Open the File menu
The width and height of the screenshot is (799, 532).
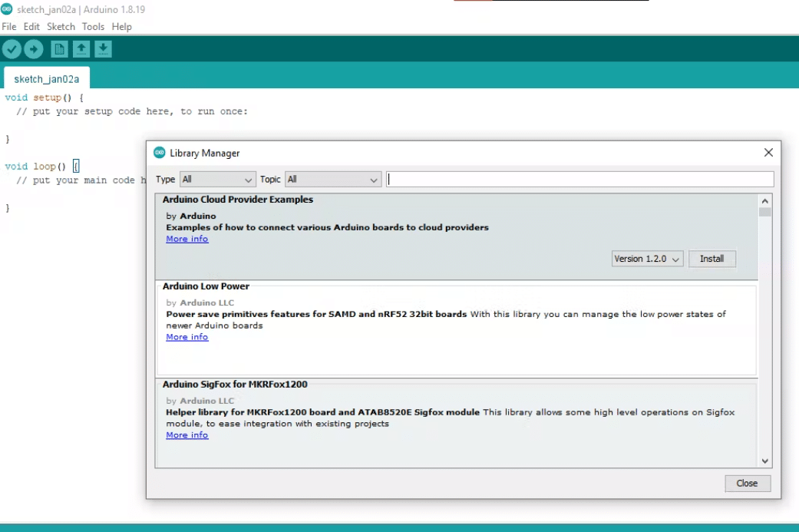coord(9,27)
